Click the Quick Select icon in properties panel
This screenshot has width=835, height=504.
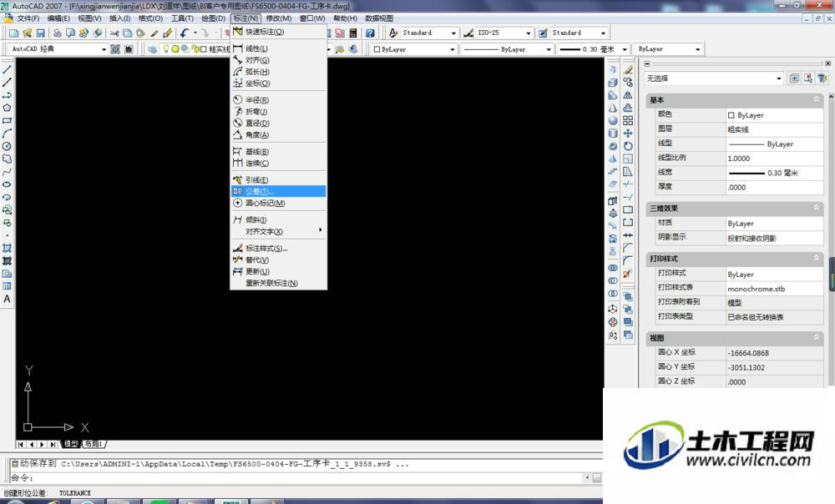pyautogui.click(x=822, y=78)
